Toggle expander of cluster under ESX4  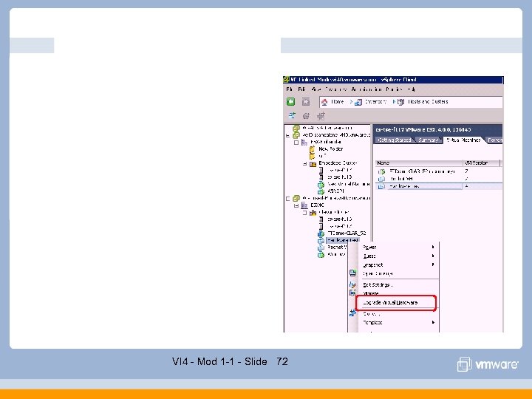pos(304,212)
